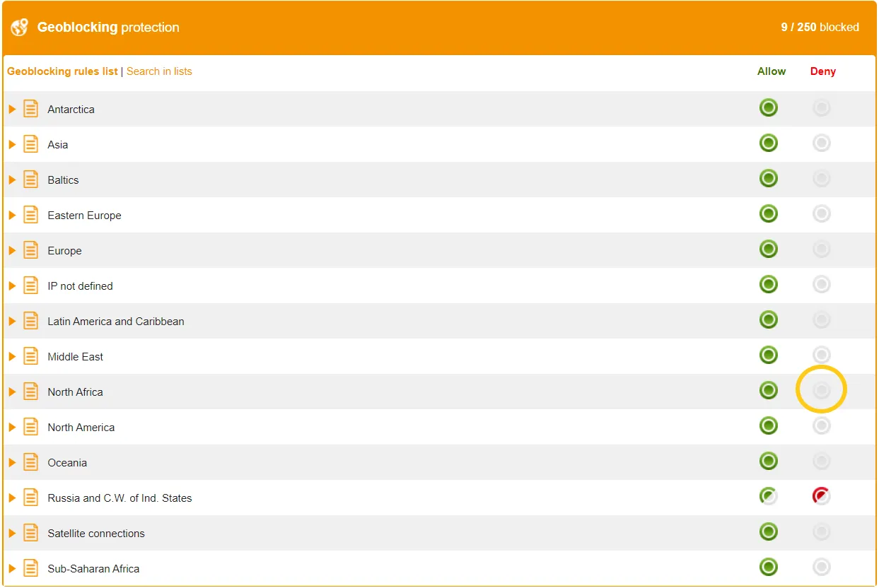Click the 9 / 250 blocked counter
The height and width of the screenshot is (588, 879).
point(820,28)
